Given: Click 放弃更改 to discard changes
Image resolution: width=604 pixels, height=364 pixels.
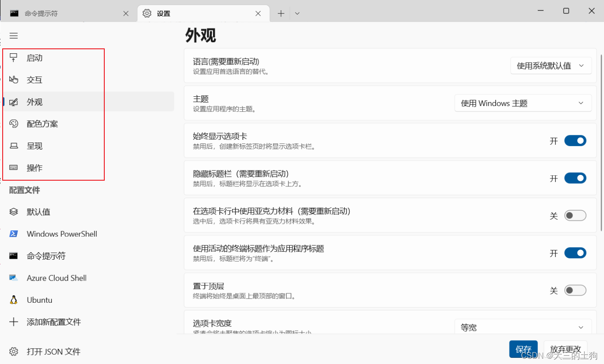Looking at the screenshot, I should pyautogui.click(x=565, y=349).
